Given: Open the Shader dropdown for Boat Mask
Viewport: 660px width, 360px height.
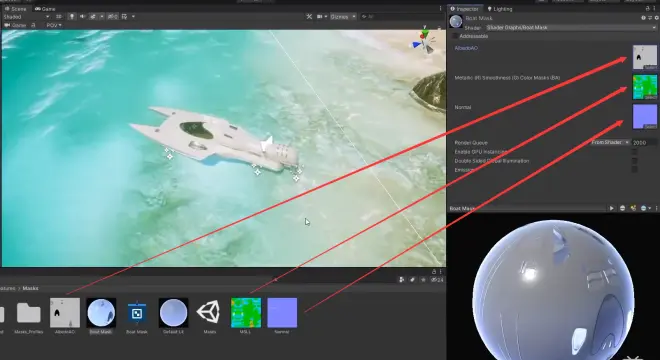Looking at the screenshot, I should 571,27.
